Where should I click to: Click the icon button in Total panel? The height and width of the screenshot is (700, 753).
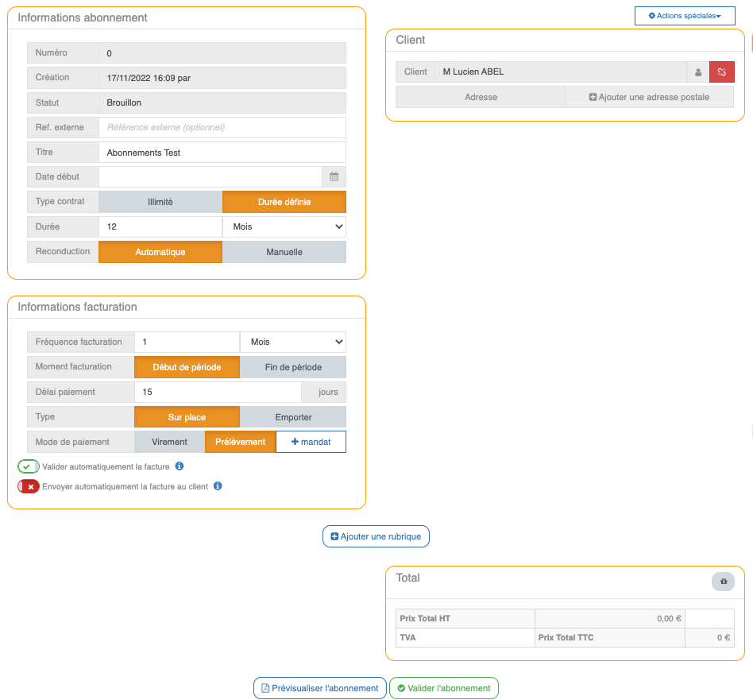(723, 582)
